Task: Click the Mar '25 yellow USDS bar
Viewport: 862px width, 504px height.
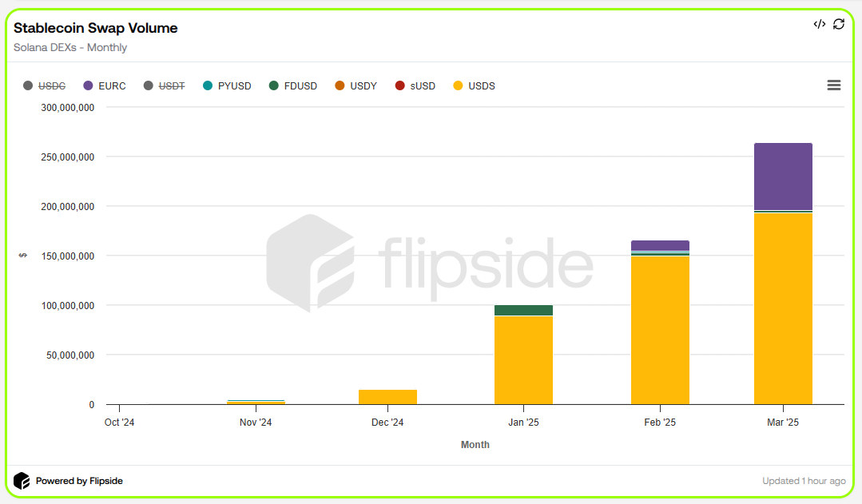Action: 783,308
